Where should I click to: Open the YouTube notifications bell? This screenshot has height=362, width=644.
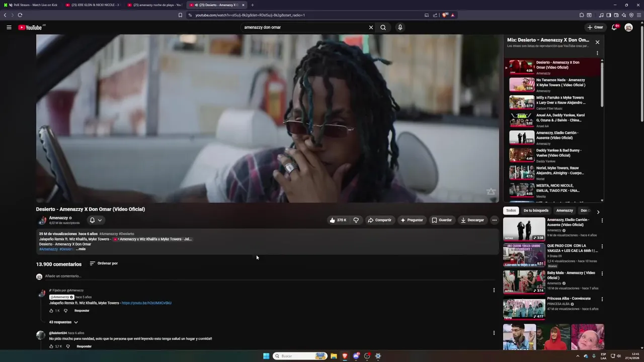pos(614,27)
